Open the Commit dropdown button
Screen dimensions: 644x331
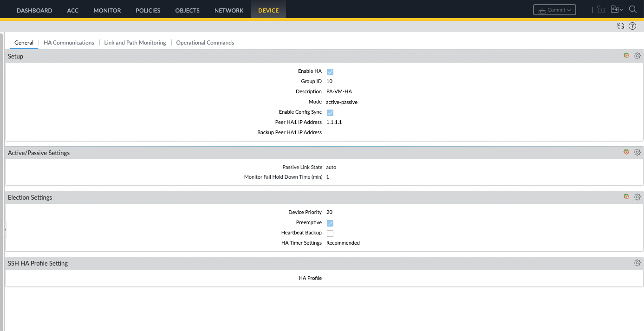pyautogui.click(x=554, y=10)
